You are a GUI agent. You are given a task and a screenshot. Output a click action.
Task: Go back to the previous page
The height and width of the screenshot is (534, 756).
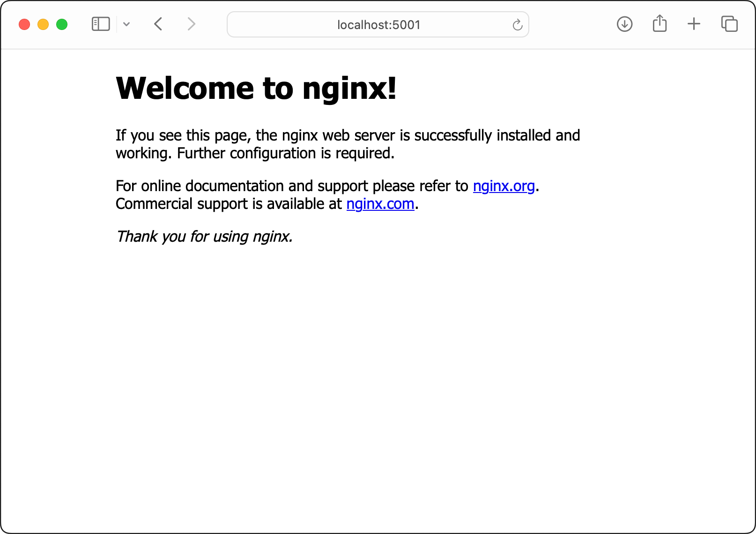coord(158,24)
